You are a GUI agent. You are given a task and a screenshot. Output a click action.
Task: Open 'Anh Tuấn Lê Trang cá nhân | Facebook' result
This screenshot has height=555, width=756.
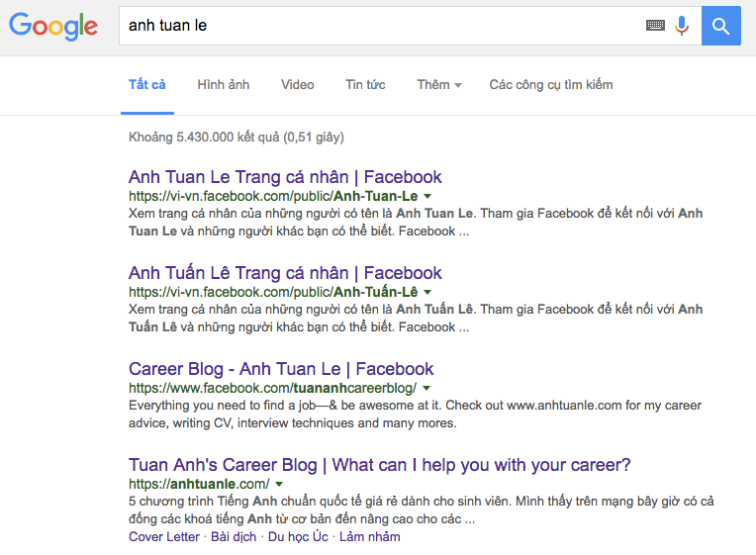(x=285, y=273)
